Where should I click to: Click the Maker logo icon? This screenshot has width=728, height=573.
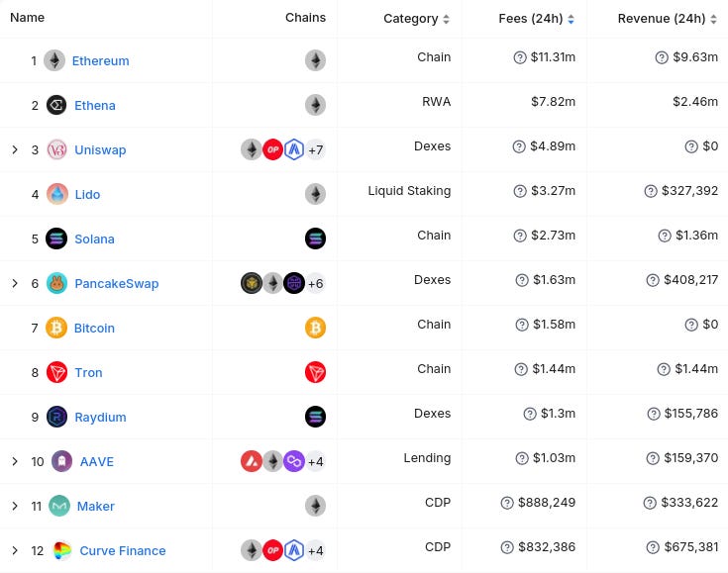tap(59, 506)
